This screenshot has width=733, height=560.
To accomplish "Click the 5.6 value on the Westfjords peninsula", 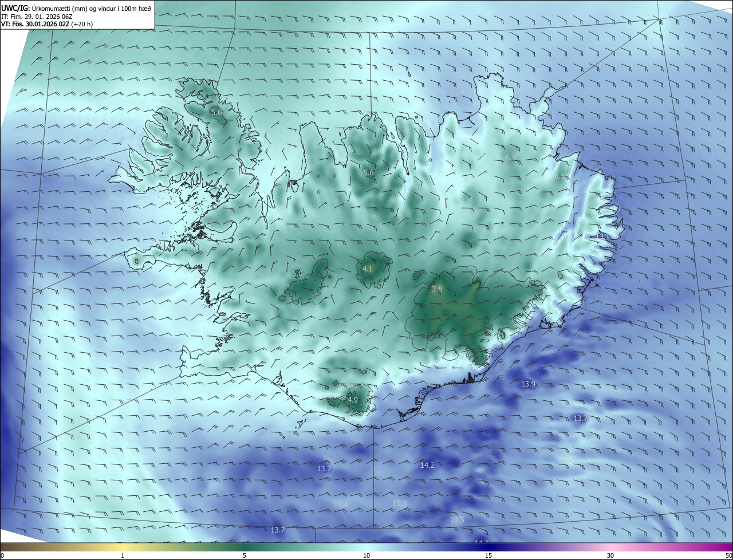I will 216,113.
